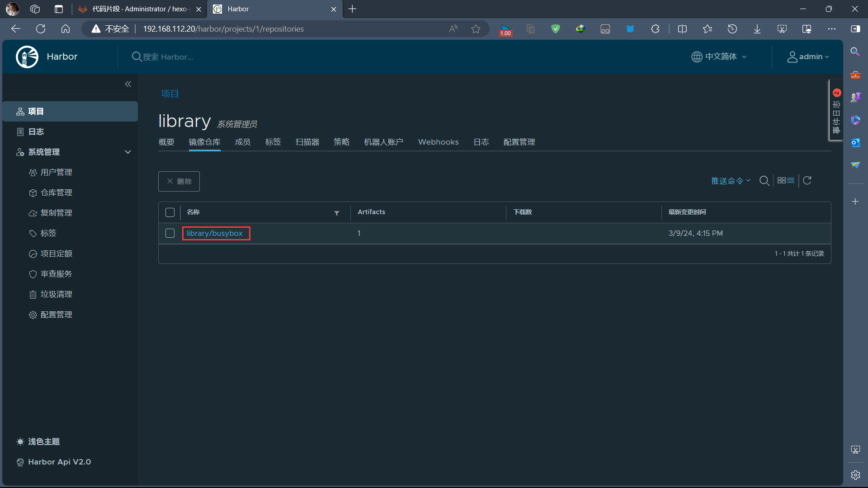Viewport: 868px width, 488px height.
Task: Click the browser address bar URL
Action: coord(223,29)
